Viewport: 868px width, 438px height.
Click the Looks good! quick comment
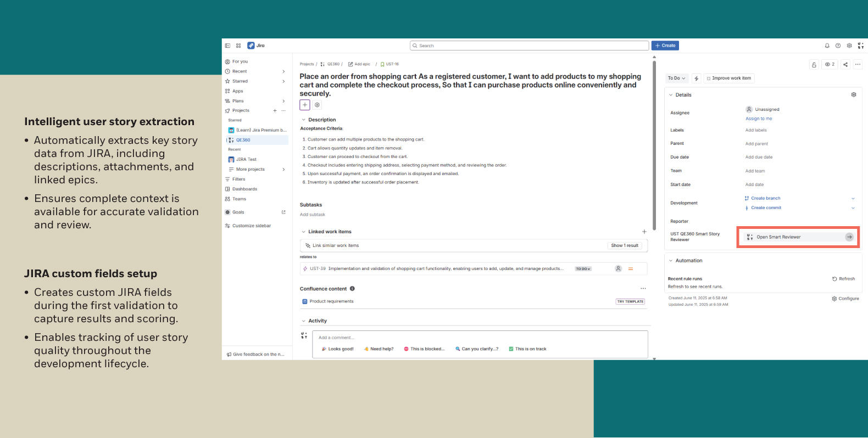click(337, 349)
